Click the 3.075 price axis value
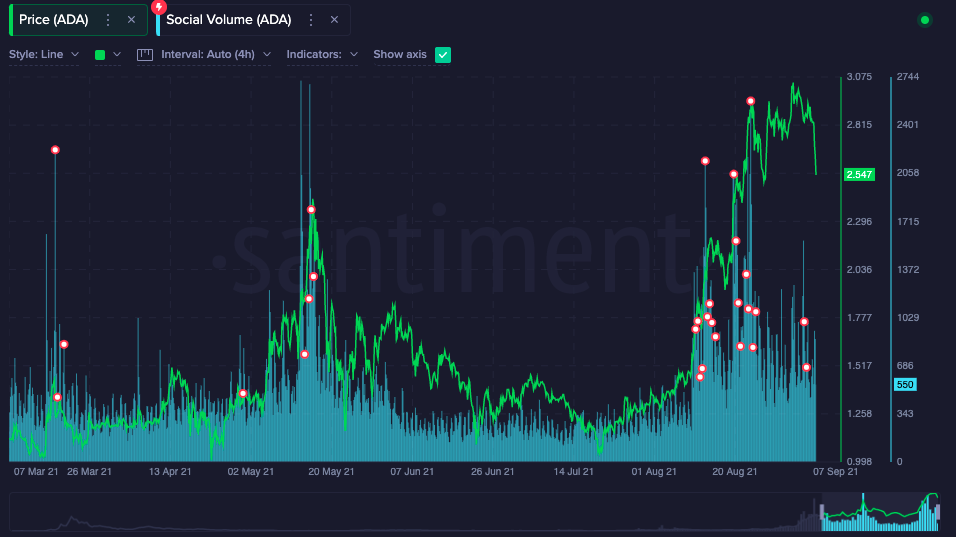 click(859, 77)
